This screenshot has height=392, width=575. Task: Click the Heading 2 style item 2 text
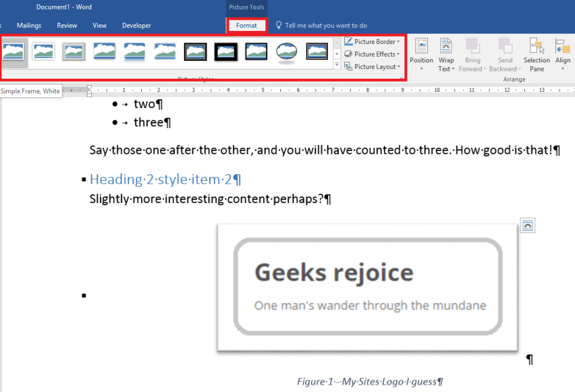[165, 179]
